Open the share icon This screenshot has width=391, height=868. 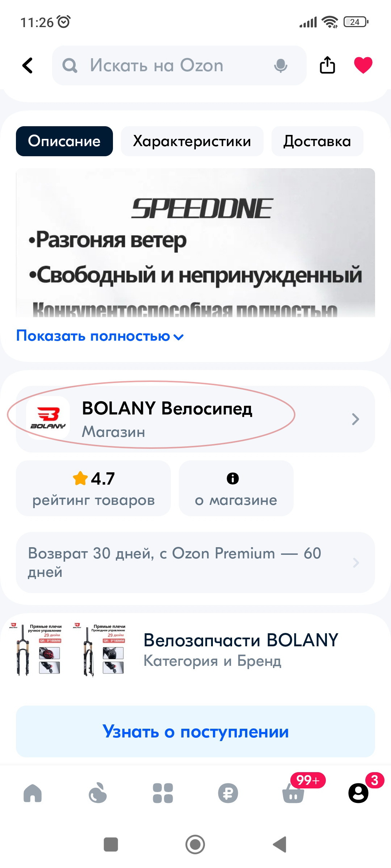pyautogui.click(x=327, y=65)
